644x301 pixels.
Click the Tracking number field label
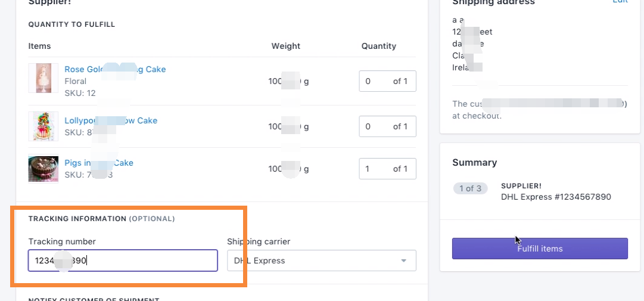pos(62,241)
